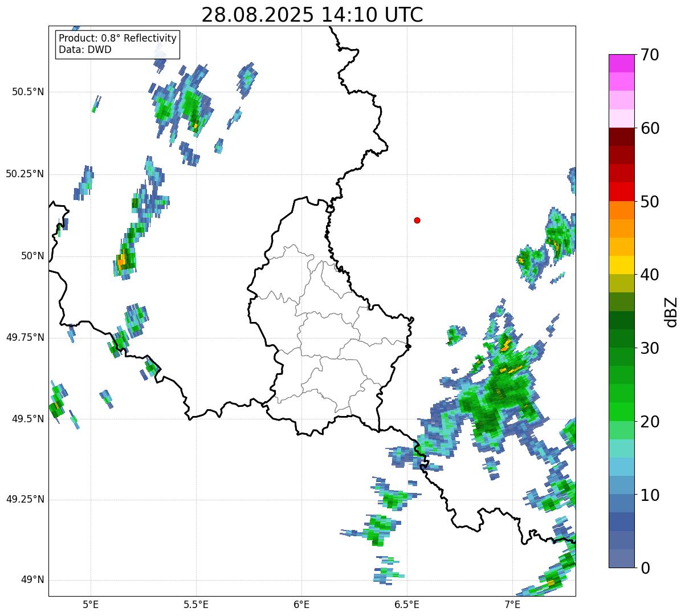Click the colorbar tick label 60
Viewport: 685px width, 616px height.
click(x=650, y=128)
